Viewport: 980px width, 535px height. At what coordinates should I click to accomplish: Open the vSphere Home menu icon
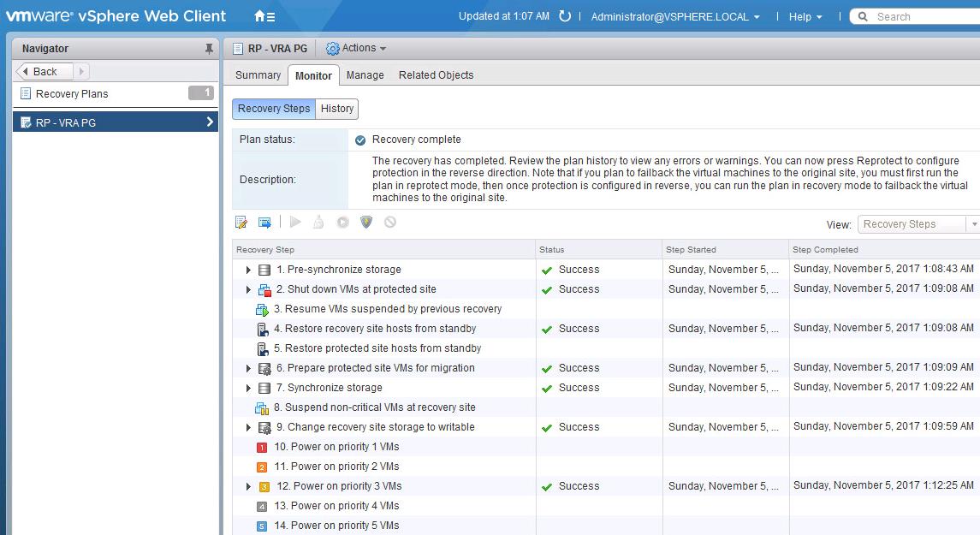point(264,17)
